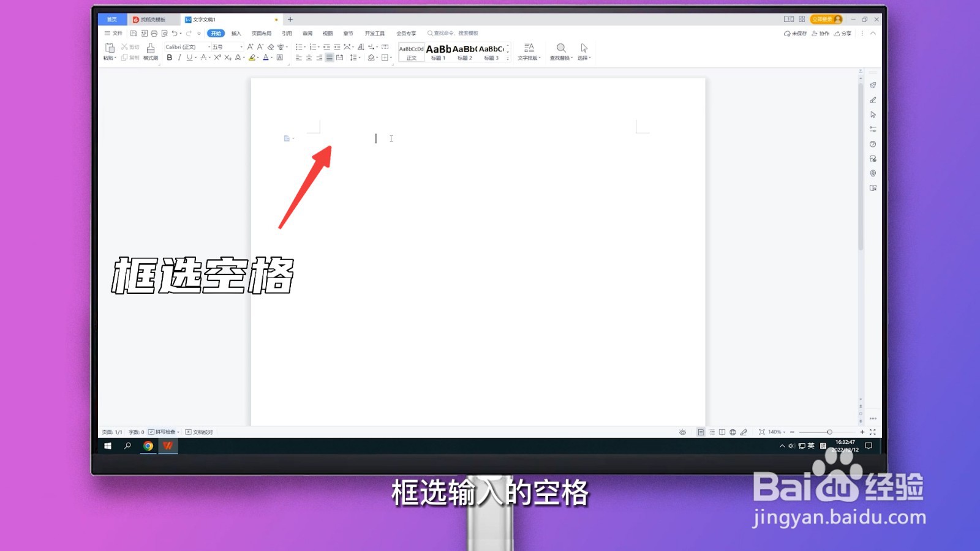
Task: Open the 页面布局 ribbon tab
Action: click(x=261, y=34)
